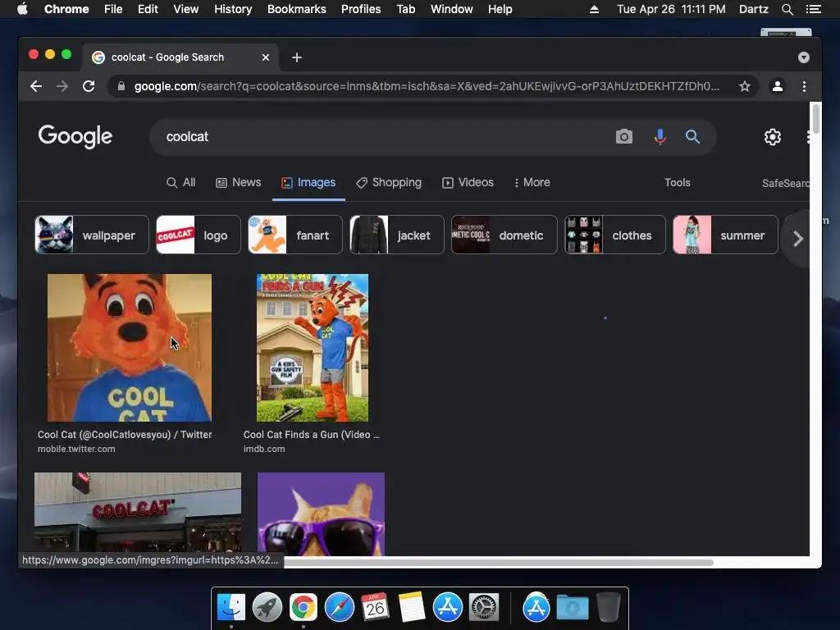Screen dimensions: 840x630
Task: Open SafeSearch settings
Action: [x=785, y=183]
